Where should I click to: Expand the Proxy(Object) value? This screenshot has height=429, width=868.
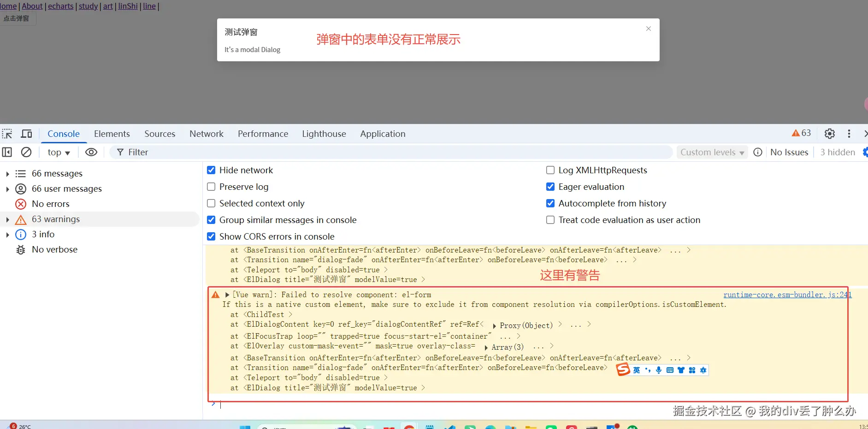pos(495,326)
